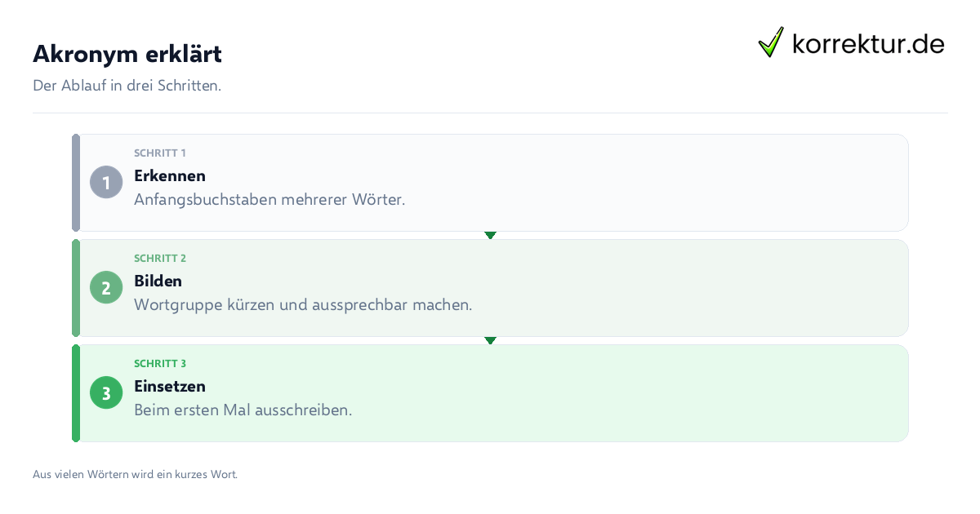
Task: Click the Einsetzen step heading
Action: 170,386
